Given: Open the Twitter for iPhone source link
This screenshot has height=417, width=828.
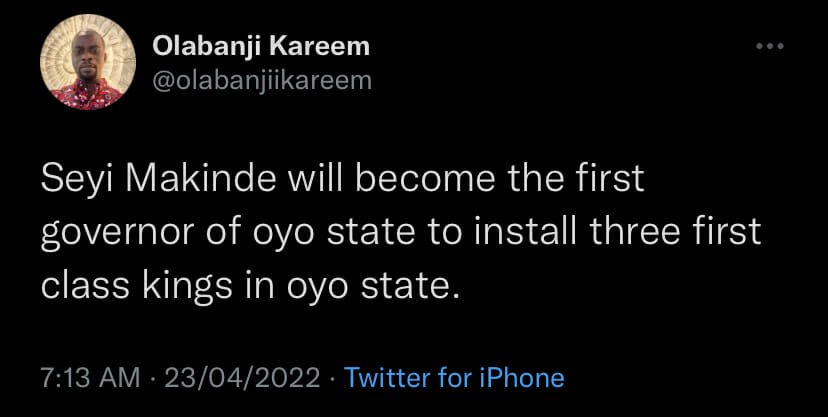Looking at the screenshot, I should [454, 378].
